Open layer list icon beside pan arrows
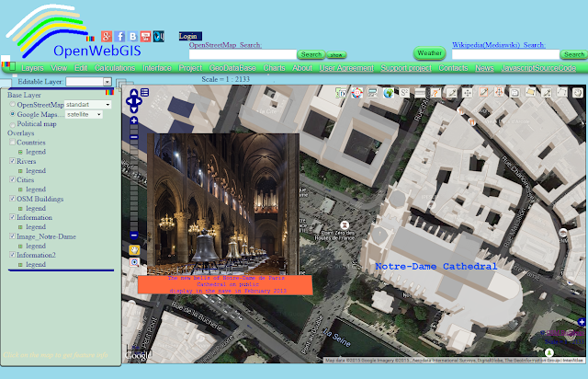Screen dimensions: 588x379 tap(145, 92)
